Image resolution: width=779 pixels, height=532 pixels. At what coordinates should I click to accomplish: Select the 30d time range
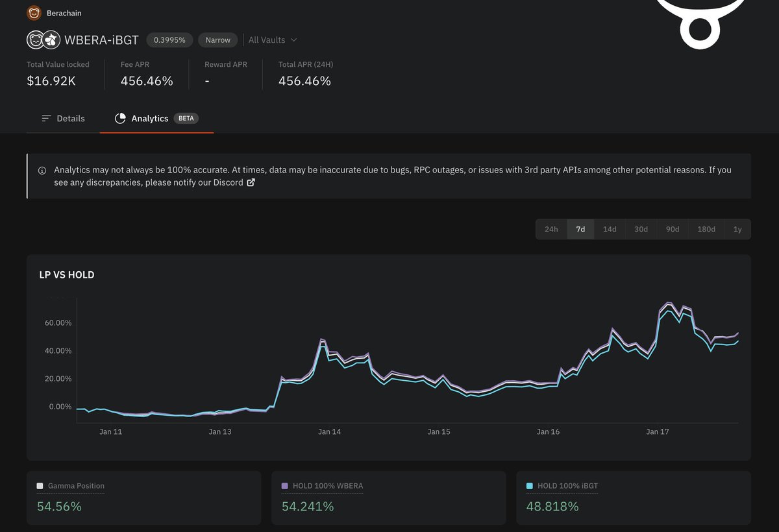pos(641,229)
